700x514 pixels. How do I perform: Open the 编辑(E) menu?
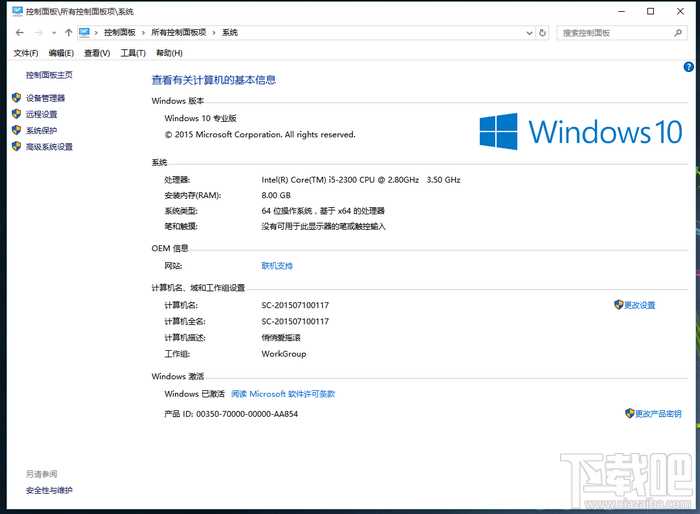(x=61, y=53)
